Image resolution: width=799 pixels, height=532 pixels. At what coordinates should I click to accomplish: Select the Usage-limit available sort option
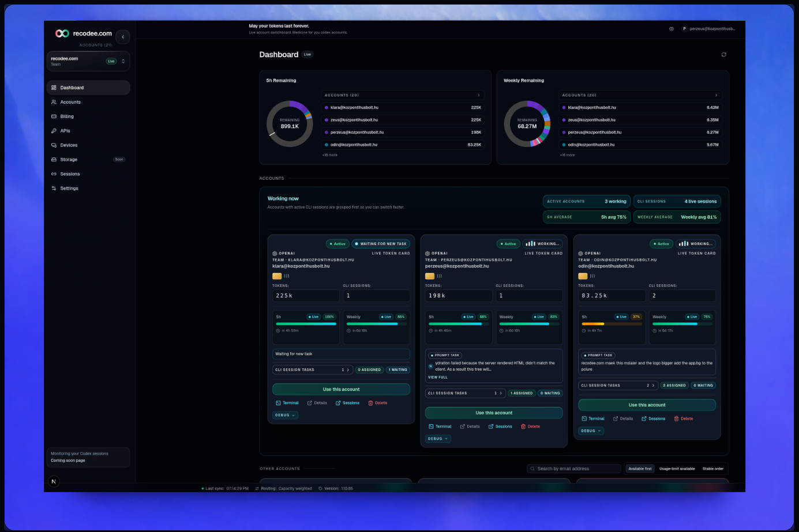[677, 469]
